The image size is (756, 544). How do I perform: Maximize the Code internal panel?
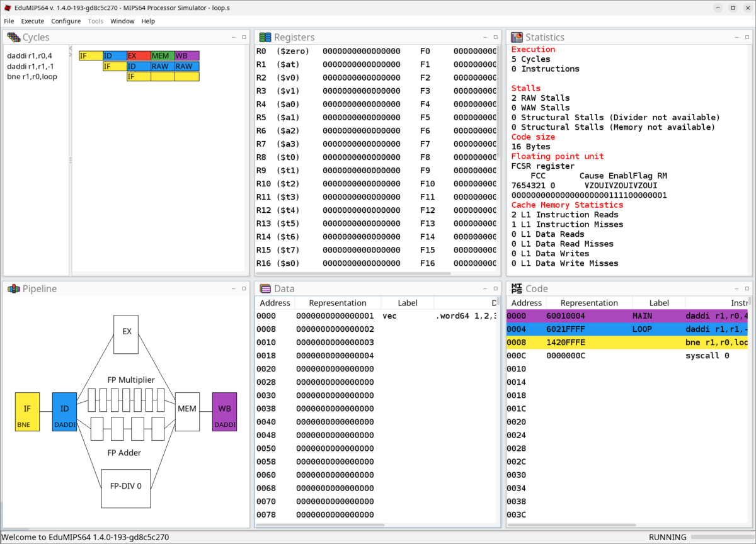click(748, 289)
